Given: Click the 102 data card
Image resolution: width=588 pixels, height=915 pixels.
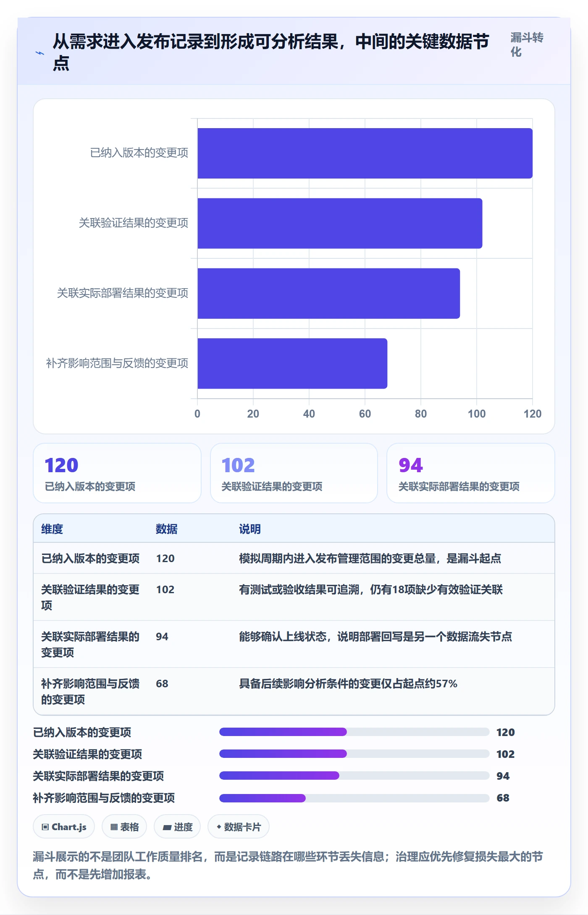Looking at the screenshot, I should point(294,473).
